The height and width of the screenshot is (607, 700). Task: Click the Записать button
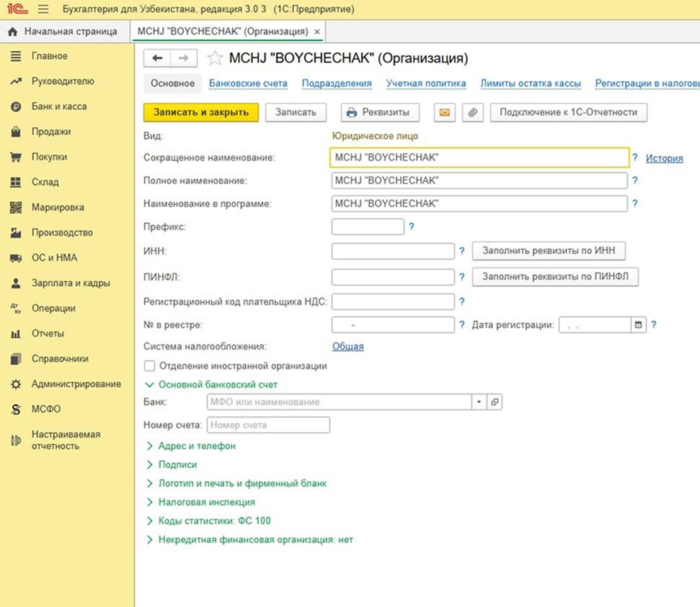click(x=296, y=112)
